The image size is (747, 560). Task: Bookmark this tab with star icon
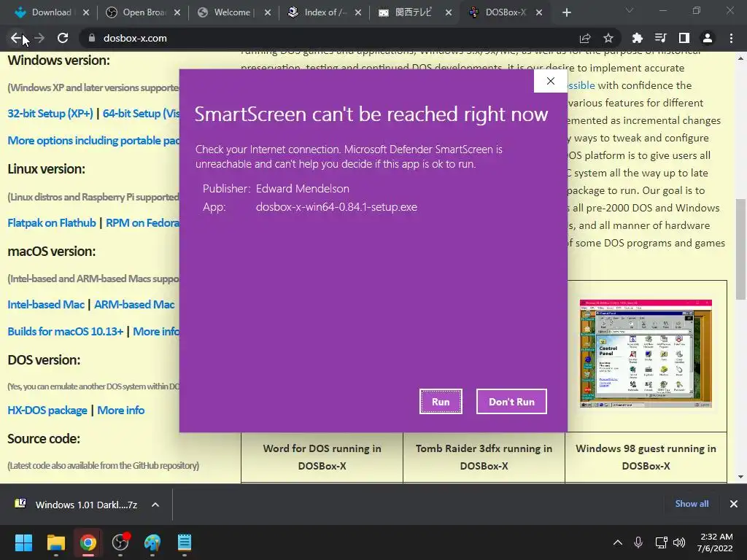click(608, 38)
